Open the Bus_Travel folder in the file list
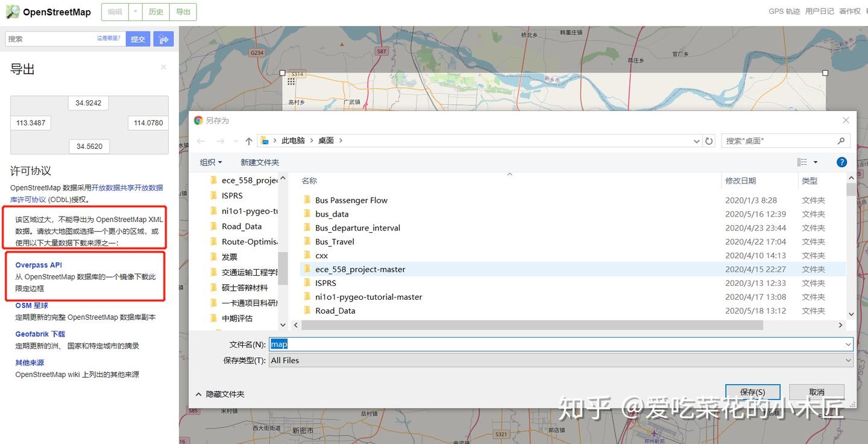868x444 pixels. click(336, 241)
